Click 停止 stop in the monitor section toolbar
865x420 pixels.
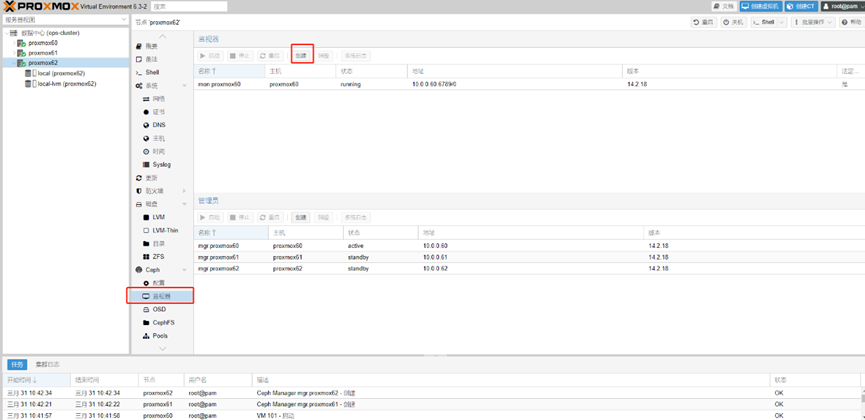(x=240, y=56)
